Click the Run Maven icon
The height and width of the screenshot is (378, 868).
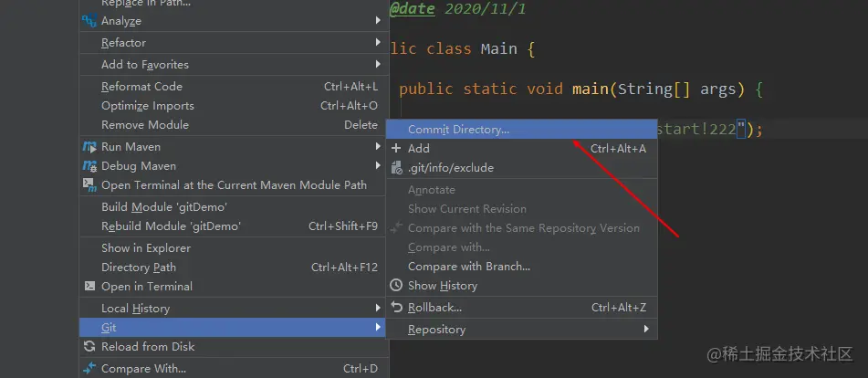89,147
